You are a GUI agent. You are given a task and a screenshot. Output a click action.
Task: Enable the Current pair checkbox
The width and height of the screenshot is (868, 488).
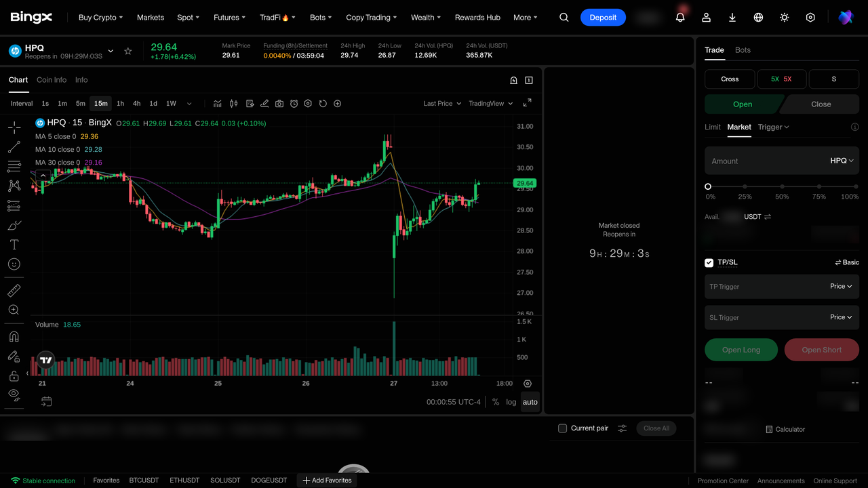[x=562, y=428]
